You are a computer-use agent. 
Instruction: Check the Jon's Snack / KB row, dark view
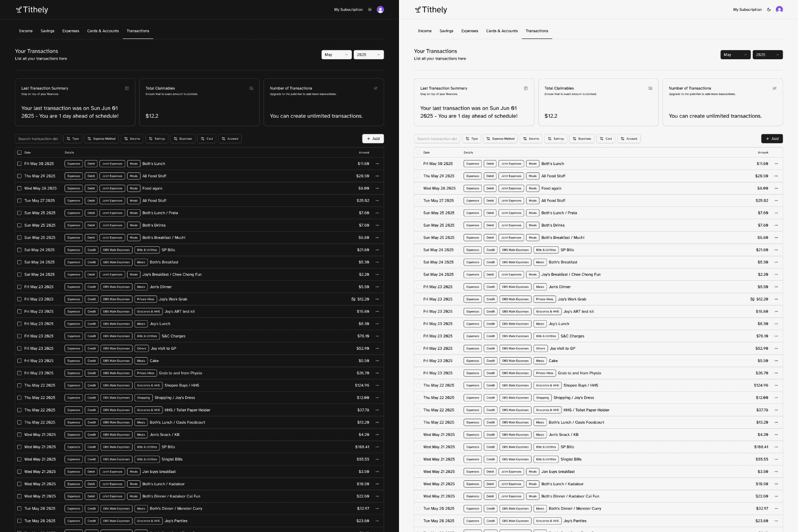click(x=19, y=434)
